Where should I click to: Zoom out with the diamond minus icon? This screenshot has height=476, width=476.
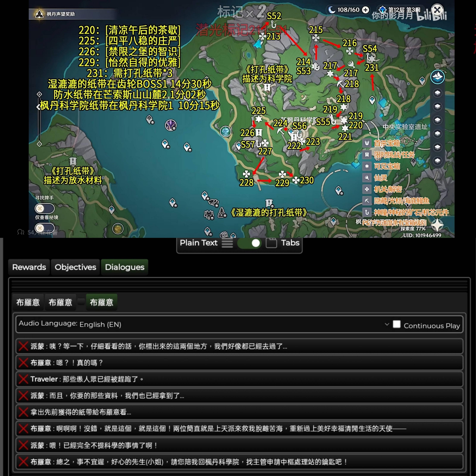pos(39,144)
